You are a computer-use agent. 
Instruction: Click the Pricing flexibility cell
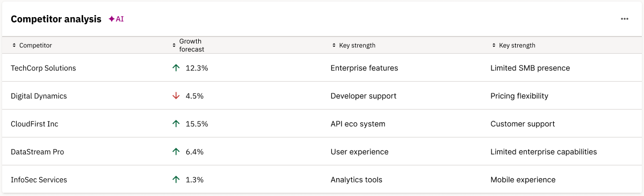[x=519, y=96]
